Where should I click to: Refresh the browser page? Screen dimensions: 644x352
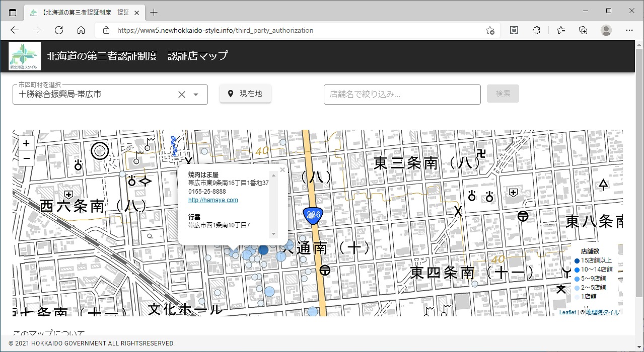click(59, 30)
